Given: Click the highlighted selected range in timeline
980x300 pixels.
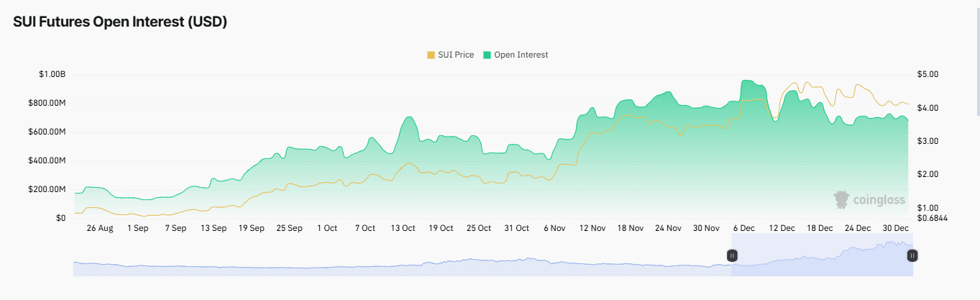Looking at the screenshot, I should coord(822,255).
